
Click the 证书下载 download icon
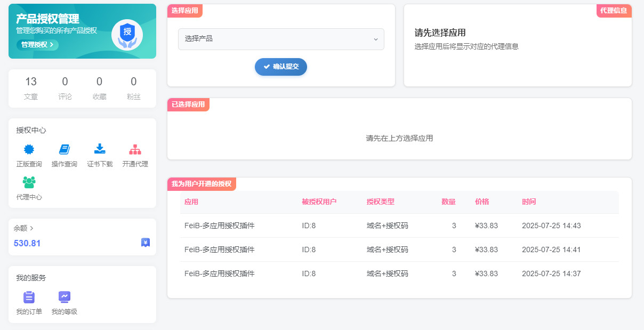coord(100,149)
